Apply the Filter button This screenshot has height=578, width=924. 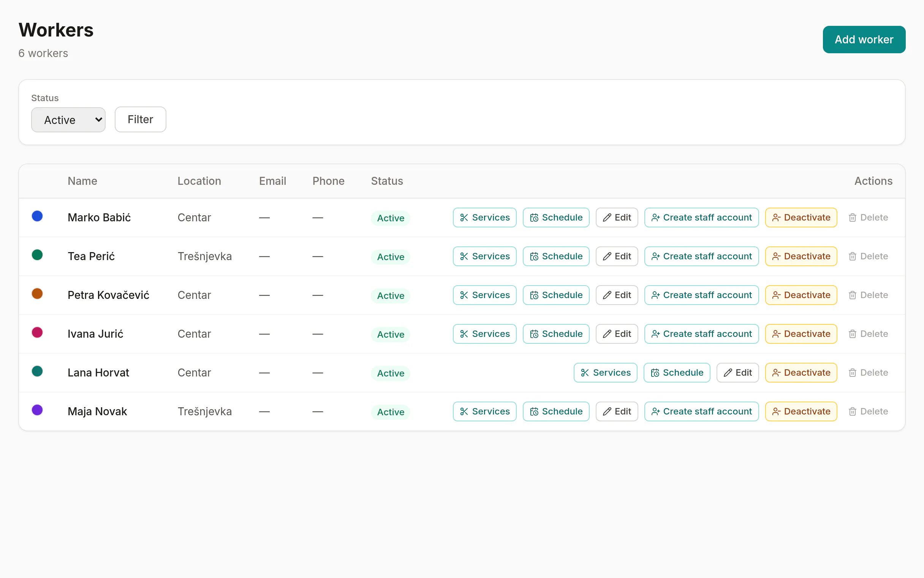[140, 119]
